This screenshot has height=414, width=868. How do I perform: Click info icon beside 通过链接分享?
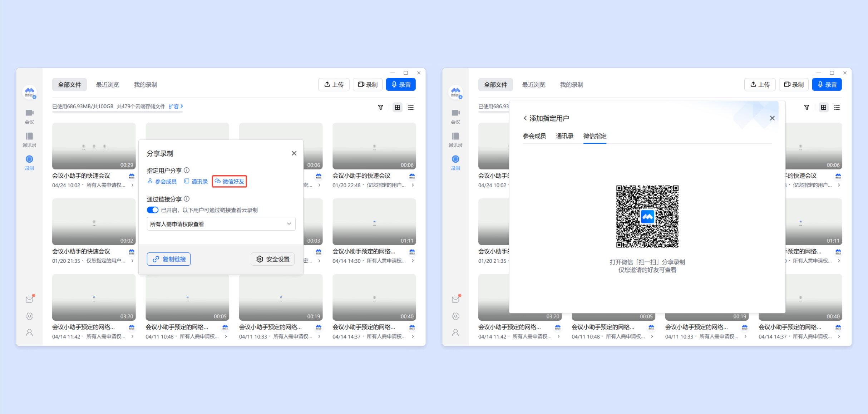pos(187,199)
